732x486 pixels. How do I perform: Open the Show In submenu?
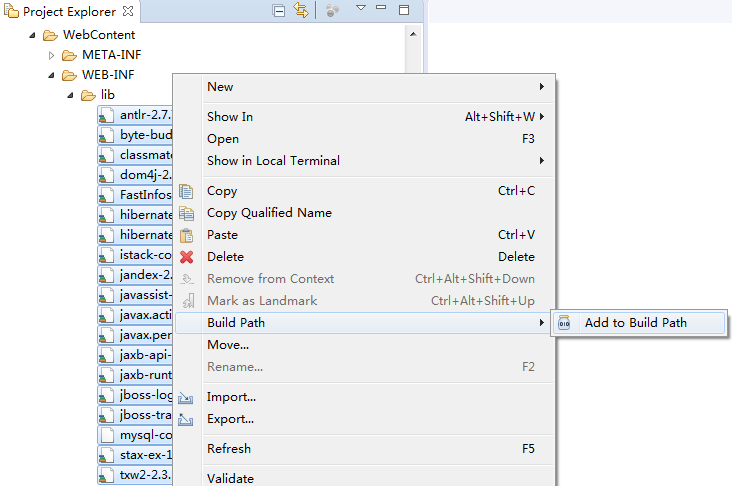click(x=364, y=117)
